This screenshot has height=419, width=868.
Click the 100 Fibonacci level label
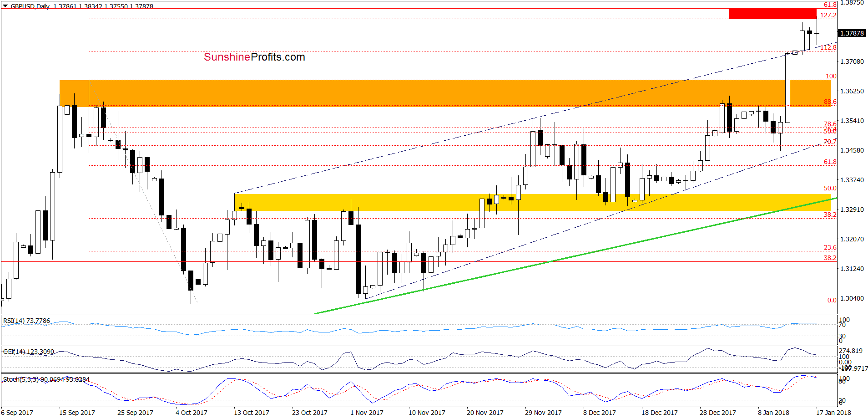pos(831,76)
